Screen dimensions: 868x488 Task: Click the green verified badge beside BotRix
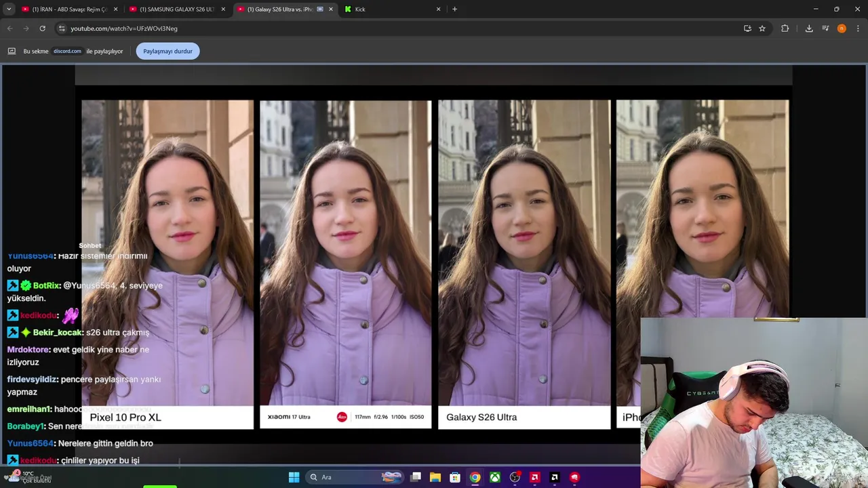[x=25, y=285]
